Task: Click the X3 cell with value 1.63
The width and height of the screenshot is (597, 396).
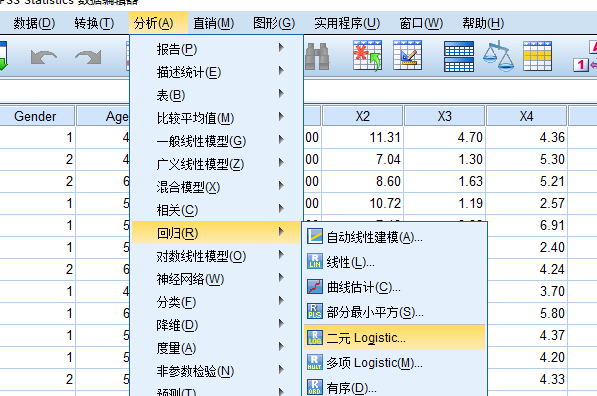Action: click(x=444, y=181)
